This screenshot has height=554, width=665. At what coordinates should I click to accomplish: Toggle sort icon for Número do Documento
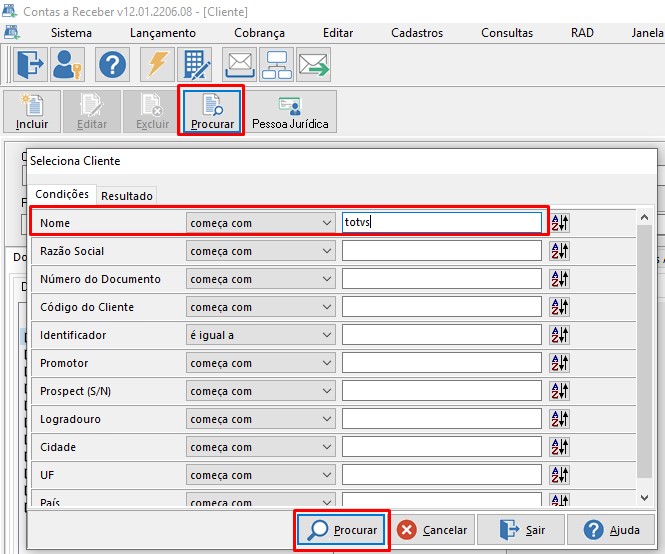[559, 279]
